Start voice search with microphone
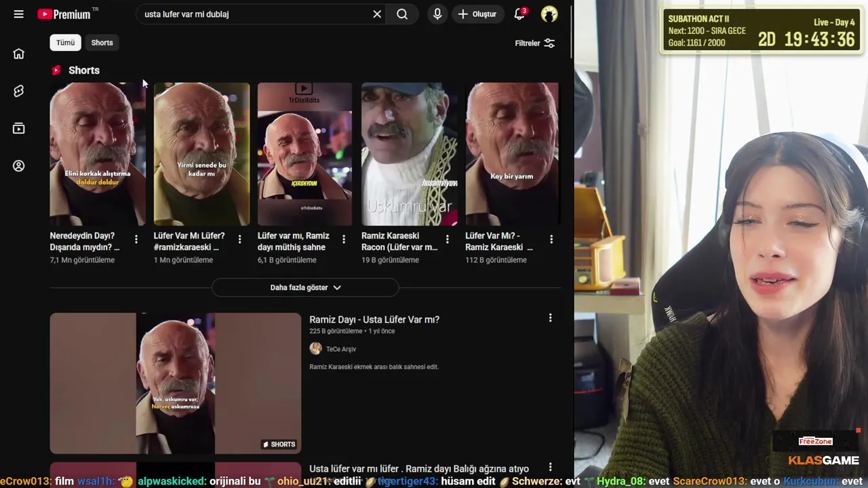Viewport: 868px width, 488px height. (437, 14)
